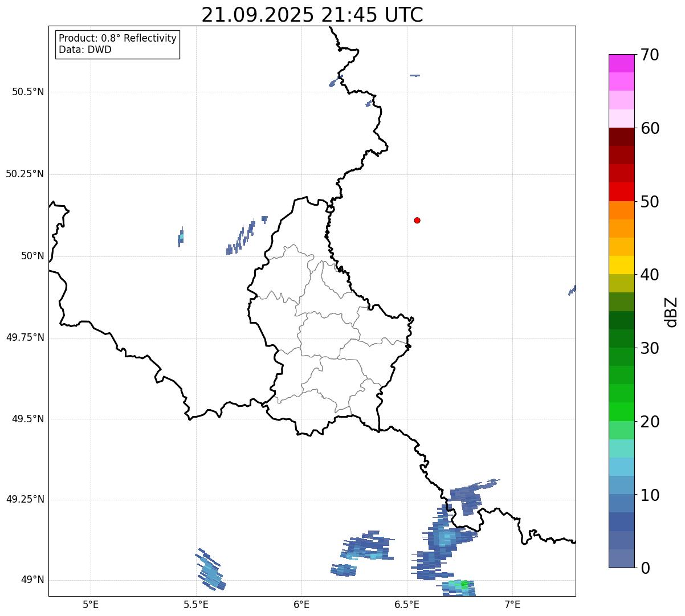The image size is (685, 616).
Task: Click the 50°N latitude label
Action: [x=32, y=256]
